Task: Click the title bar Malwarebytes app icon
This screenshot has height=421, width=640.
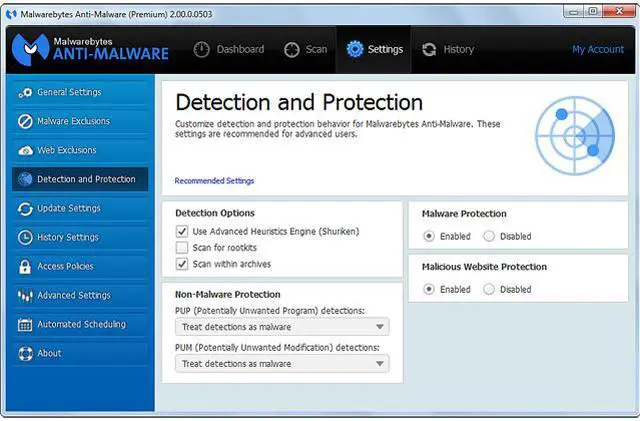Action: pyautogui.click(x=11, y=14)
